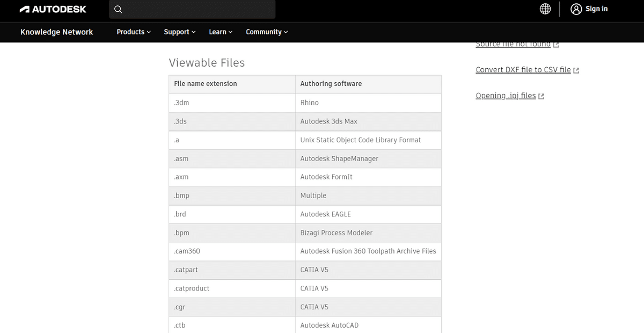Screen dimensions: 644x333
Task: Select the Multiple cell
Action: tap(368, 196)
